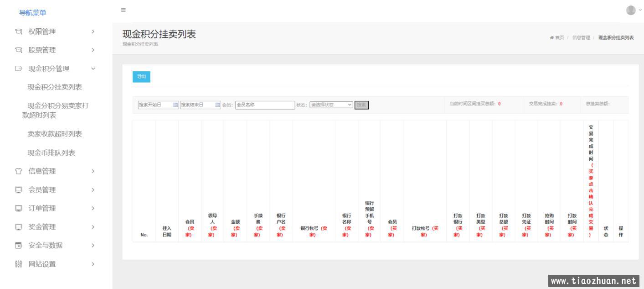Click 导航菜单 sidebar heading
This screenshot has width=644, height=289.
coord(32,13)
